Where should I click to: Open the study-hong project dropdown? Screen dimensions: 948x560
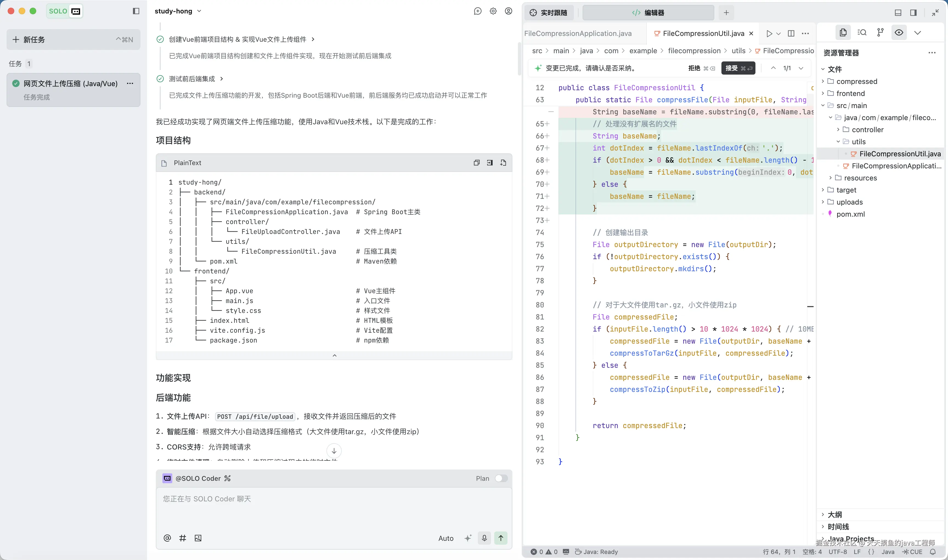click(x=178, y=11)
